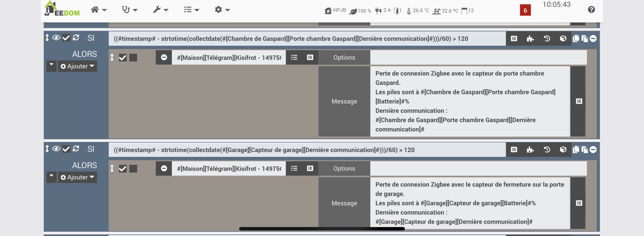Edit the Message text about porte de garage

pos(470,203)
